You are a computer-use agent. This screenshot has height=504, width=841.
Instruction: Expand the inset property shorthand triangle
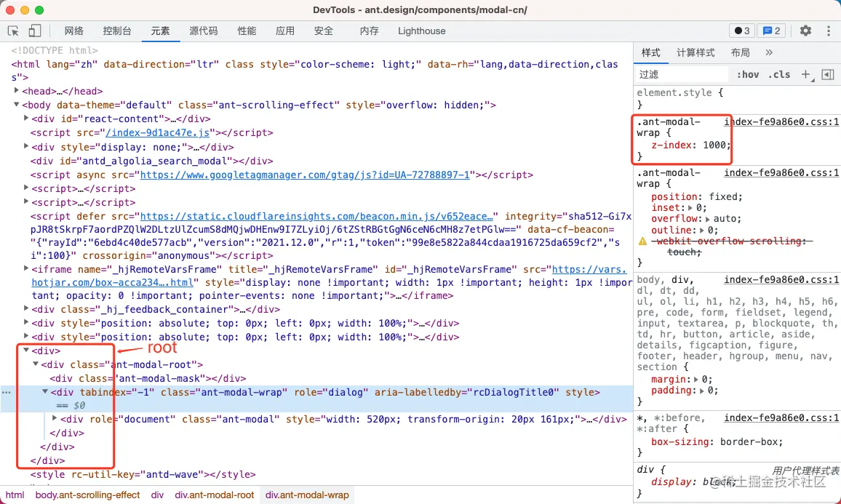[x=690, y=207]
